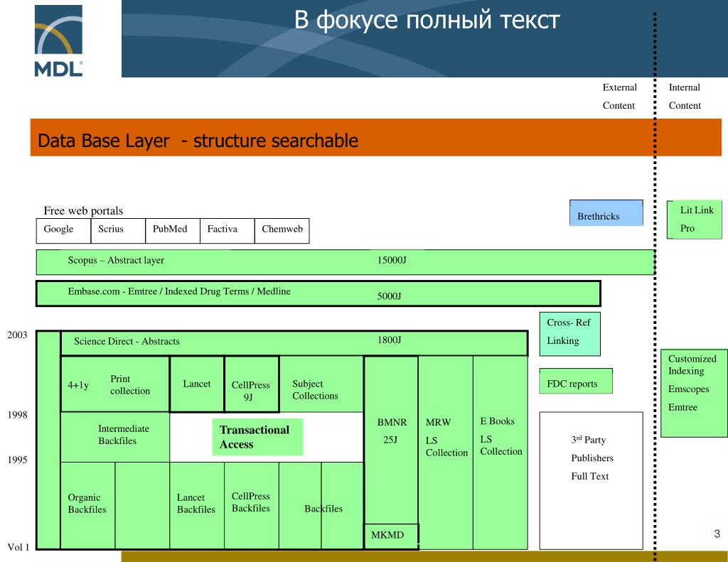Viewport: 728px width, 562px height.
Task: Select the 'External Content' label
Action: coord(619,96)
